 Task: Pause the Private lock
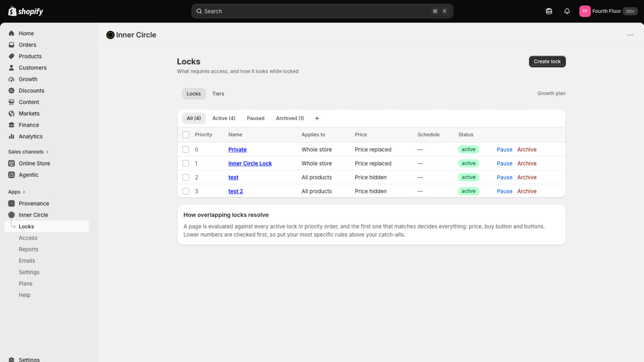coord(504,150)
